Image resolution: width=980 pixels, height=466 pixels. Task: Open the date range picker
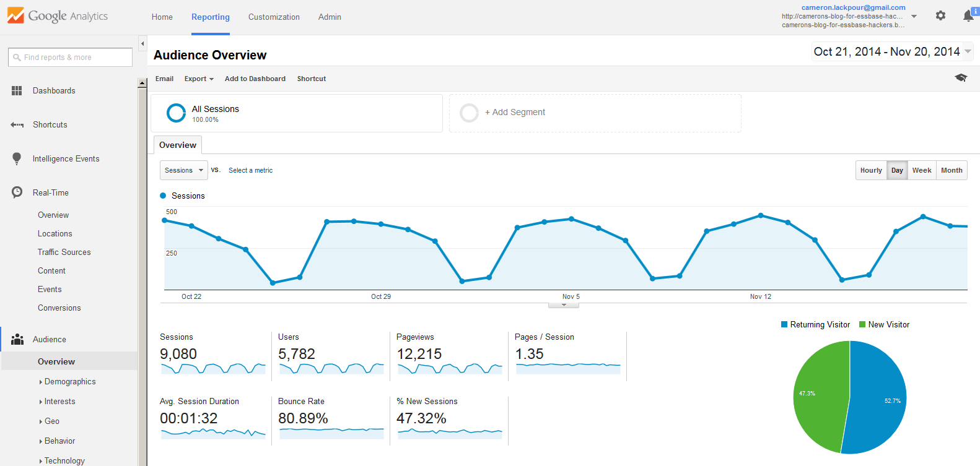(x=892, y=51)
